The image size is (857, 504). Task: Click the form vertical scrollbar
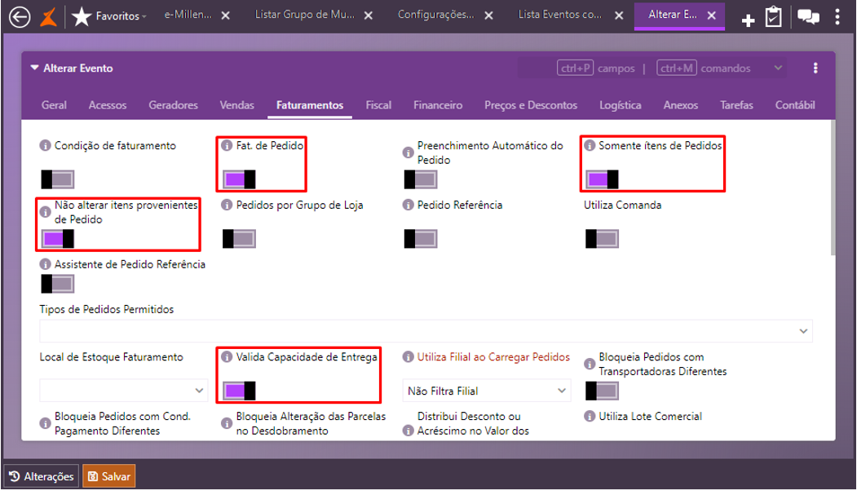pos(833,188)
